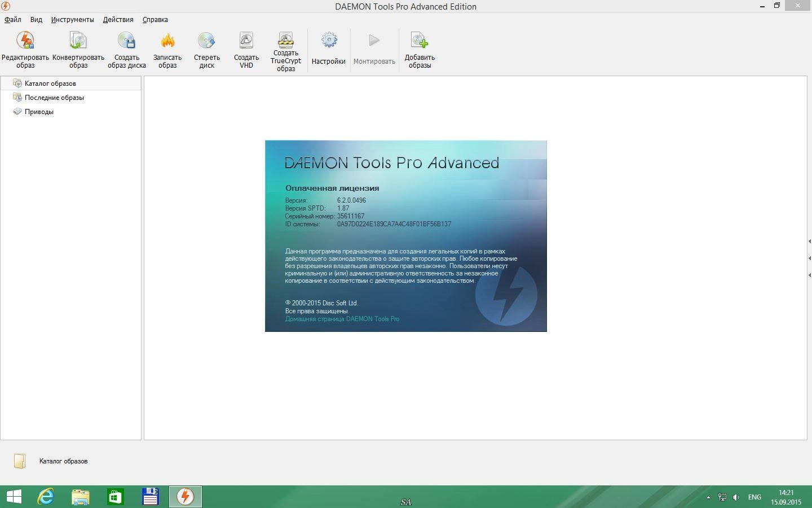812x508 pixels.
Task: Open the Справка menu
Action: pos(155,19)
